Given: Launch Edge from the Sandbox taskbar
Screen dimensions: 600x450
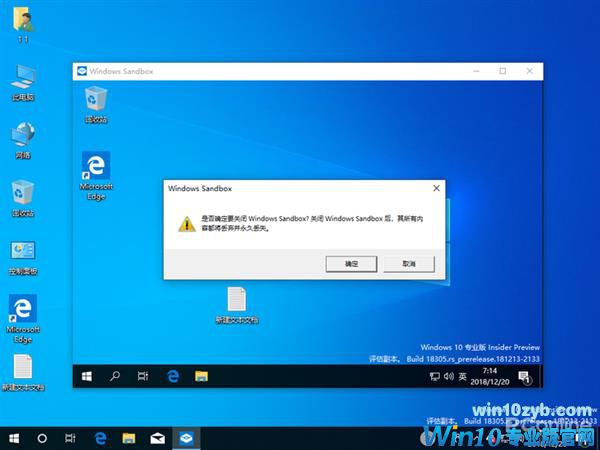Looking at the screenshot, I should click(x=173, y=377).
